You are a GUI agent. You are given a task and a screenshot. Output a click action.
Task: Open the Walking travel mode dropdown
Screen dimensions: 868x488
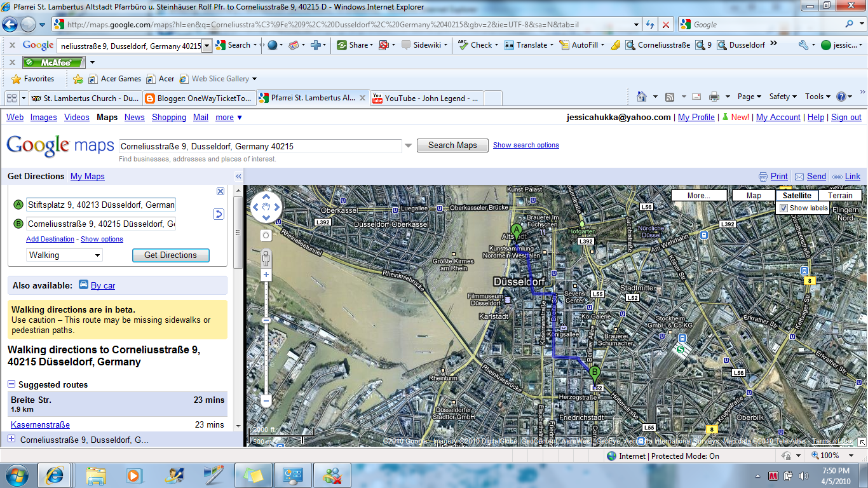tap(64, 255)
